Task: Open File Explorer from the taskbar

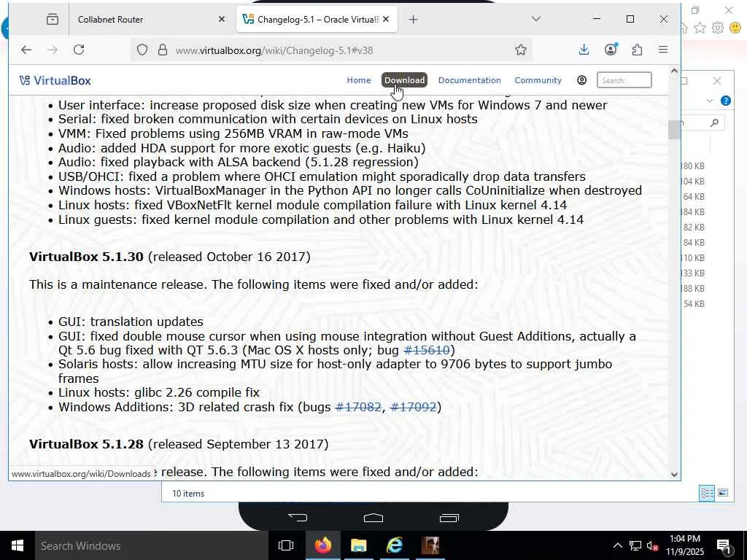Action: point(359,545)
